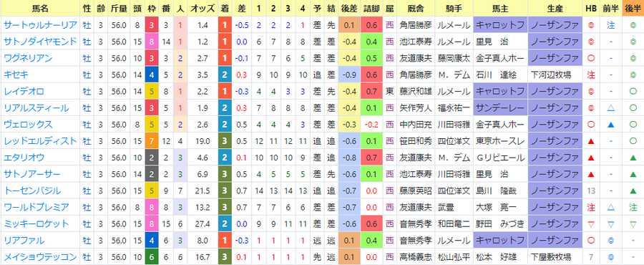
Task: Click green triangle 後半 mark in エタリオウ row
Action: pyautogui.click(x=633, y=158)
